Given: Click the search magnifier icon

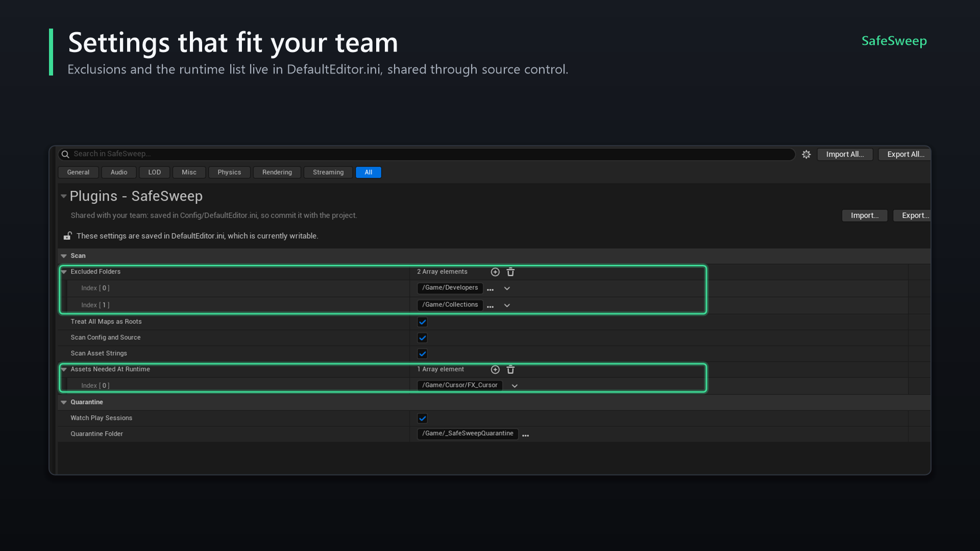Looking at the screenshot, I should point(65,154).
